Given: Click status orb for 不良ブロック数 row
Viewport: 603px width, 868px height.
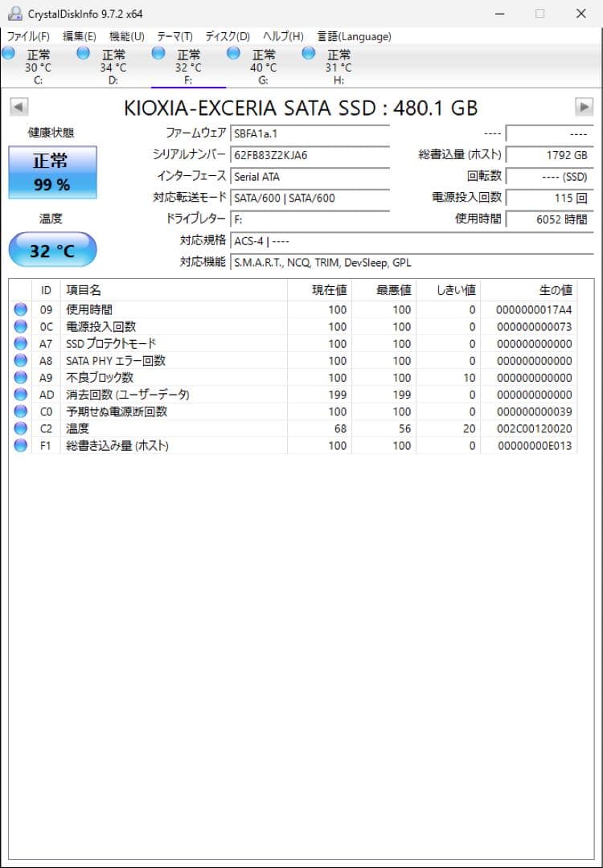Looking at the screenshot, I should (x=20, y=378).
